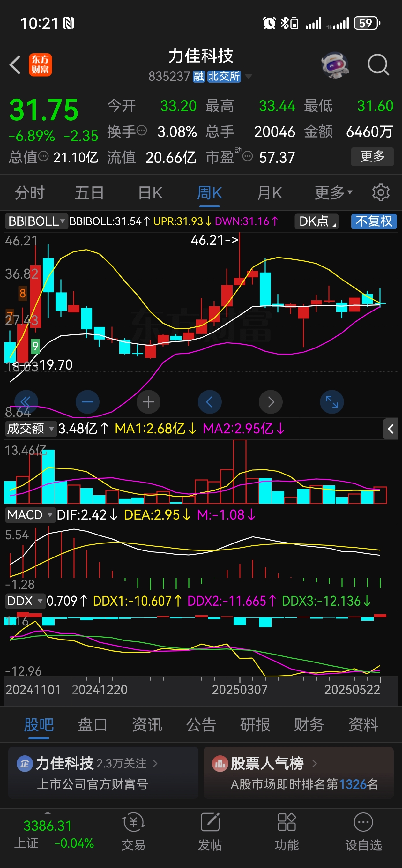
Task: Collapse side panel arrow near 成交额
Action: pyautogui.click(x=390, y=429)
